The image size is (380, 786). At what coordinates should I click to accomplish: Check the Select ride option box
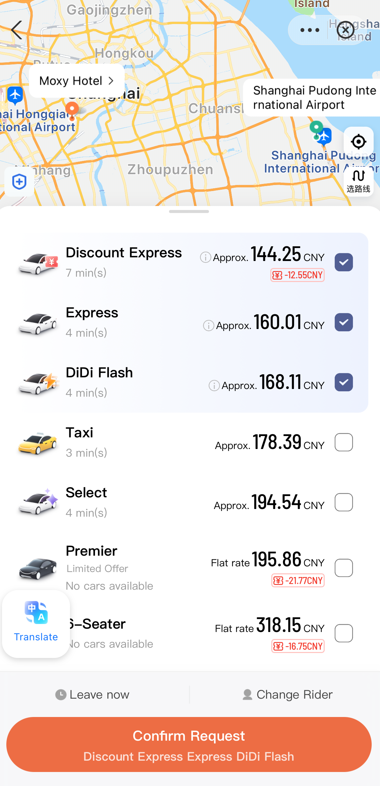coord(344,502)
